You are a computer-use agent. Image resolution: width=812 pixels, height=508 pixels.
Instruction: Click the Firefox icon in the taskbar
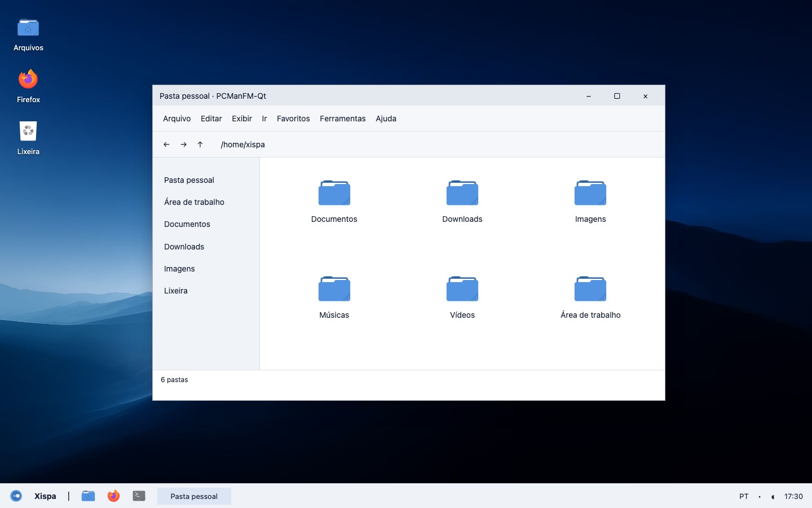(x=113, y=496)
